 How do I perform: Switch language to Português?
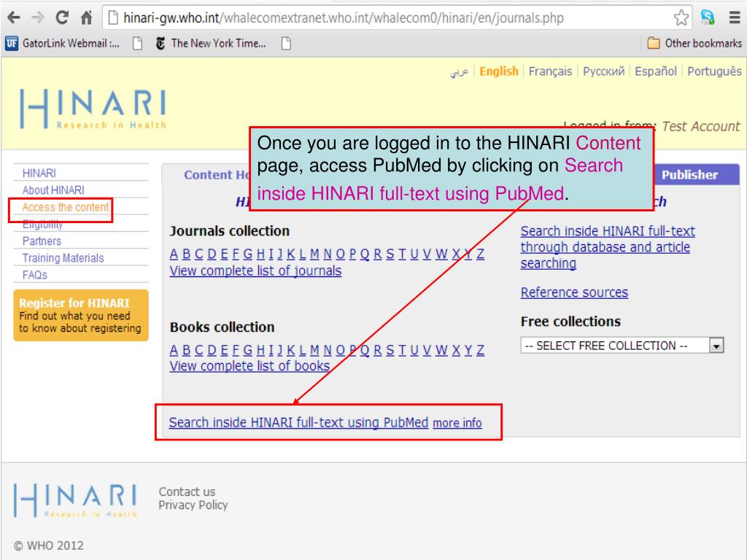coord(714,71)
